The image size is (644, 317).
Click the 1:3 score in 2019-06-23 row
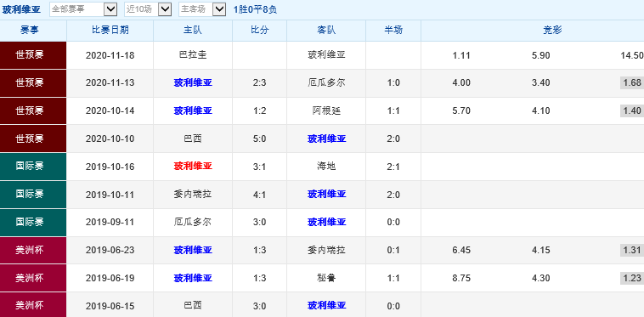coord(260,250)
